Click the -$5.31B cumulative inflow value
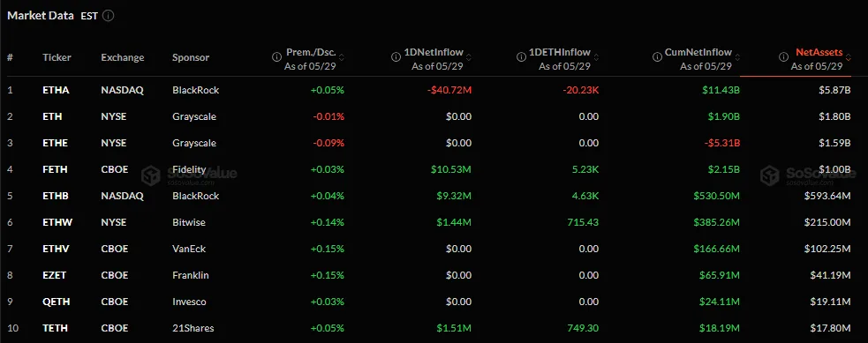Image resolution: width=868 pixels, height=343 pixels. point(721,143)
